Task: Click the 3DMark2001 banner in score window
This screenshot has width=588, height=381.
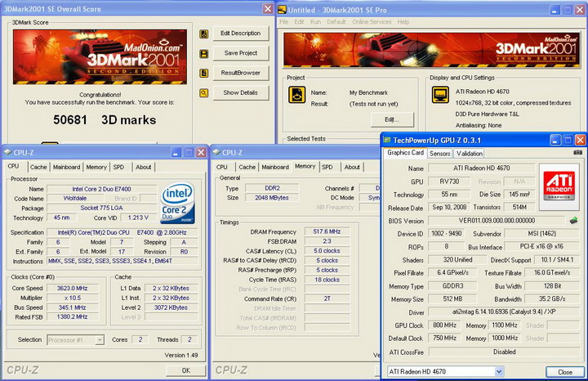Action: click(x=100, y=57)
